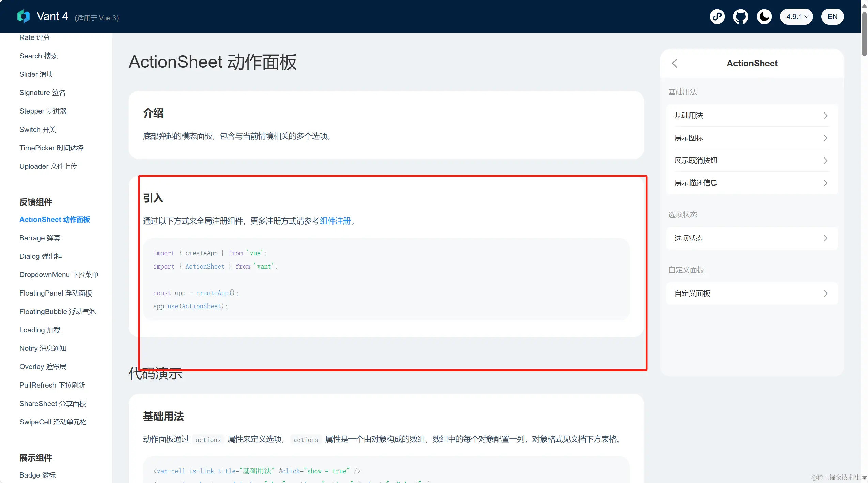Image resolution: width=868 pixels, height=483 pixels.
Task: Select Dialog 弹出框 in sidebar
Action: tap(41, 256)
